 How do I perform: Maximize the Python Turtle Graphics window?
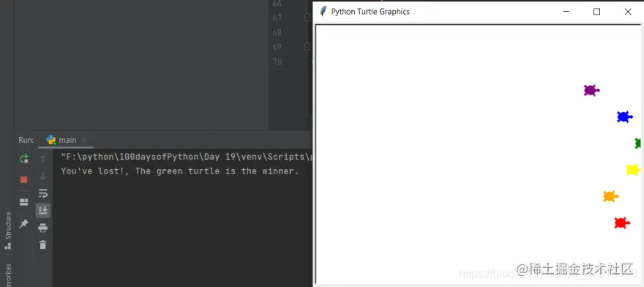click(x=596, y=12)
